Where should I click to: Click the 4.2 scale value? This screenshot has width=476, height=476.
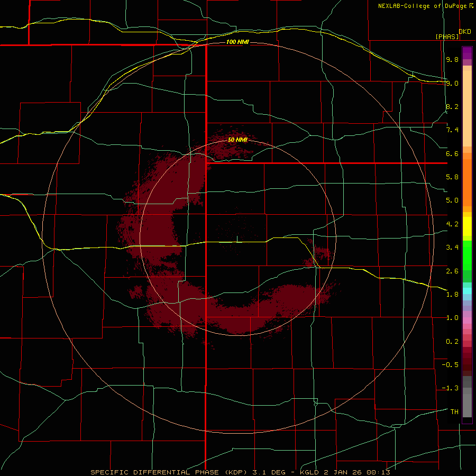(452, 224)
